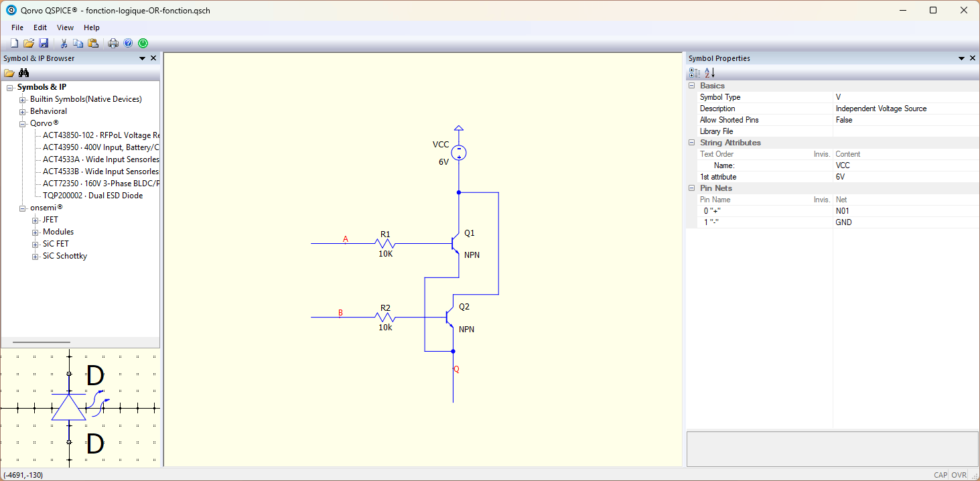Click the horizontal scrollbar in symbol tree
980x481 pixels.
click(x=42, y=342)
